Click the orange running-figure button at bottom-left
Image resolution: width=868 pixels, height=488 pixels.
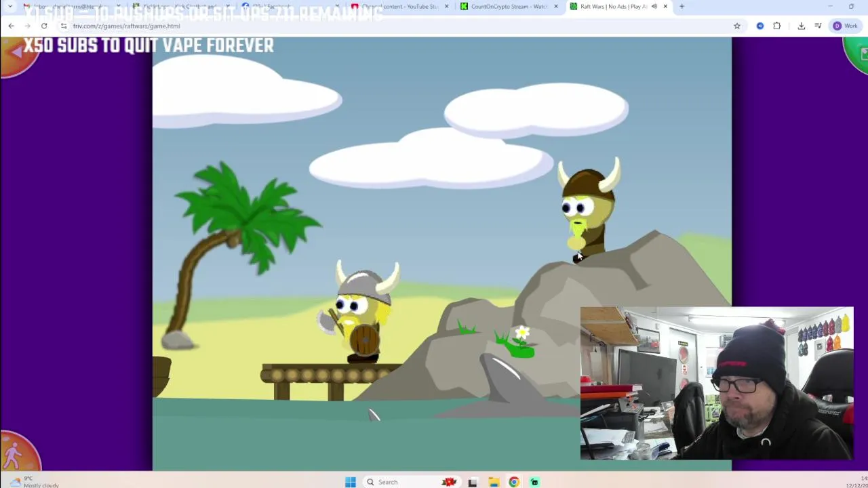(17, 453)
